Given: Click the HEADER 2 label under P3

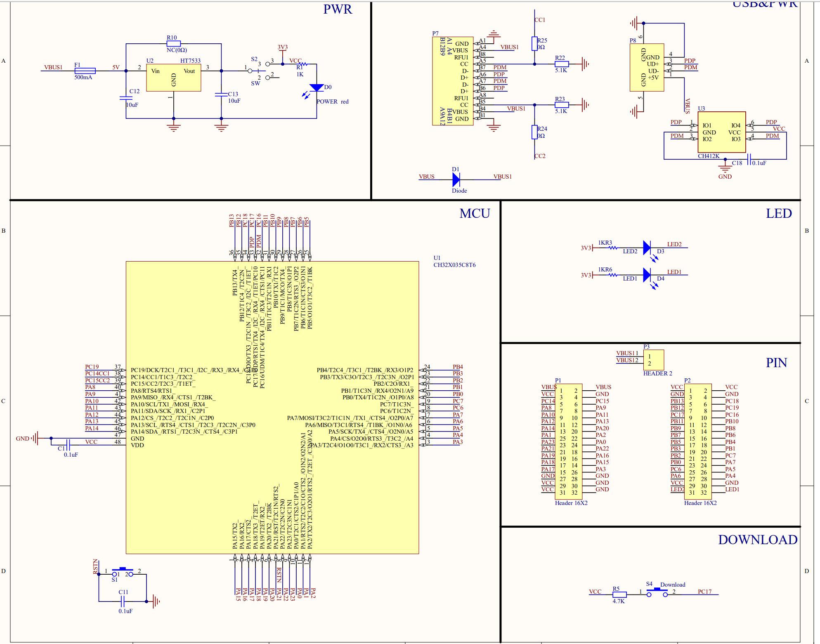Looking at the screenshot, I should 657,373.
